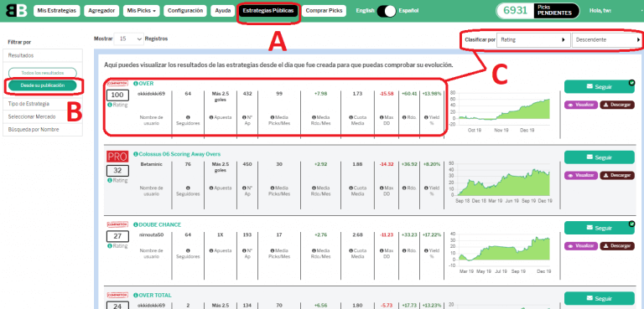Select the Todos los resultados filter option

pyautogui.click(x=43, y=73)
